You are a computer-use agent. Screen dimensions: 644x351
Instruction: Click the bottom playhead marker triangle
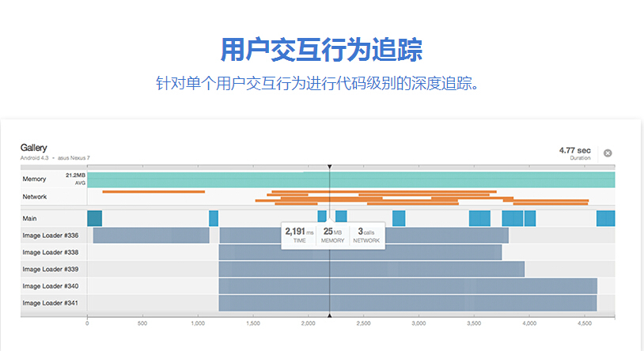329,315
